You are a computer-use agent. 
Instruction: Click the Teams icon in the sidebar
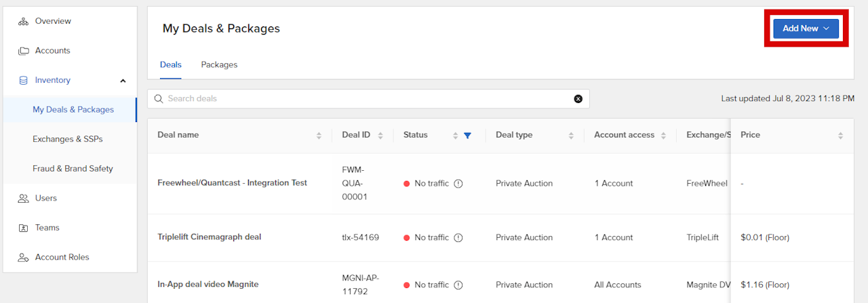click(24, 228)
